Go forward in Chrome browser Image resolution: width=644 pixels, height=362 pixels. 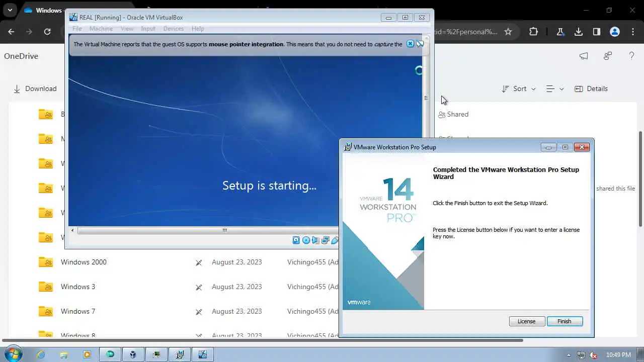29,32
